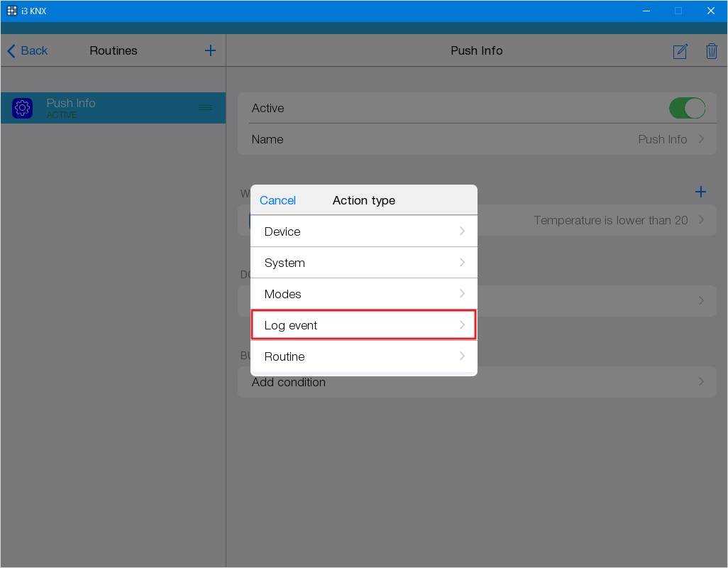Choose Routine from action type list
Image resolution: width=728 pixels, height=568 pixels.
click(x=363, y=356)
